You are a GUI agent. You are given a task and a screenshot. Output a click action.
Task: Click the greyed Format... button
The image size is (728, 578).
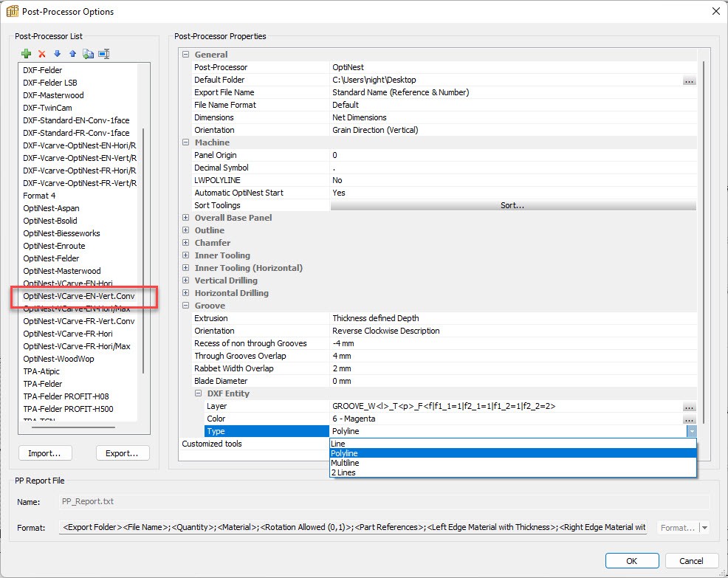(x=677, y=527)
